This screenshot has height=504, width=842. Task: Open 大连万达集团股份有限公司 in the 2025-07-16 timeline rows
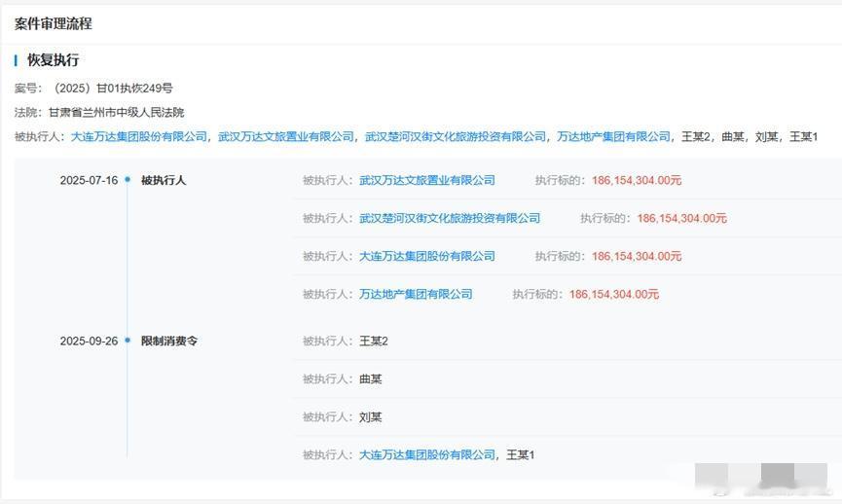pos(427,257)
